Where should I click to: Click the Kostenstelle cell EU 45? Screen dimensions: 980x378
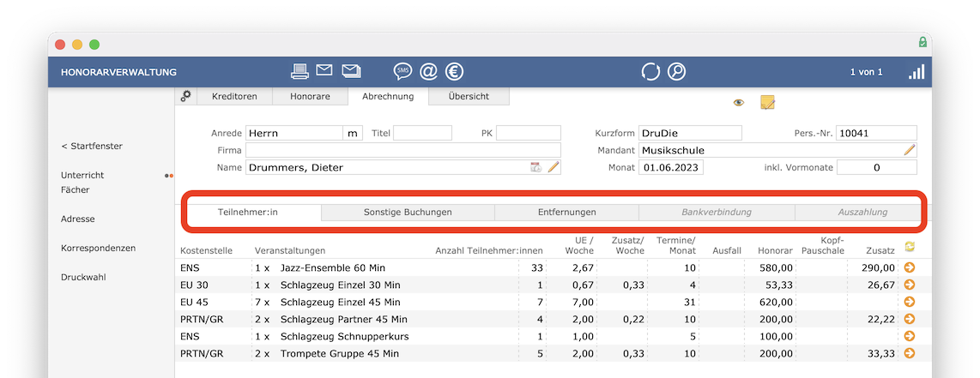click(x=193, y=302)
